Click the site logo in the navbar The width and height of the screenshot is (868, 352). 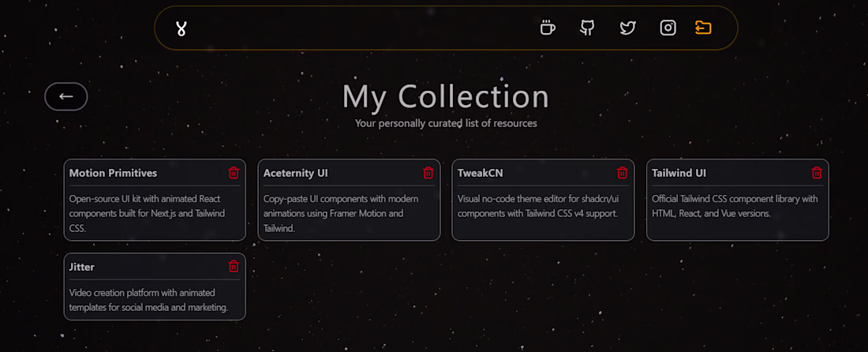pyautogui.click(x=181, y=28)
